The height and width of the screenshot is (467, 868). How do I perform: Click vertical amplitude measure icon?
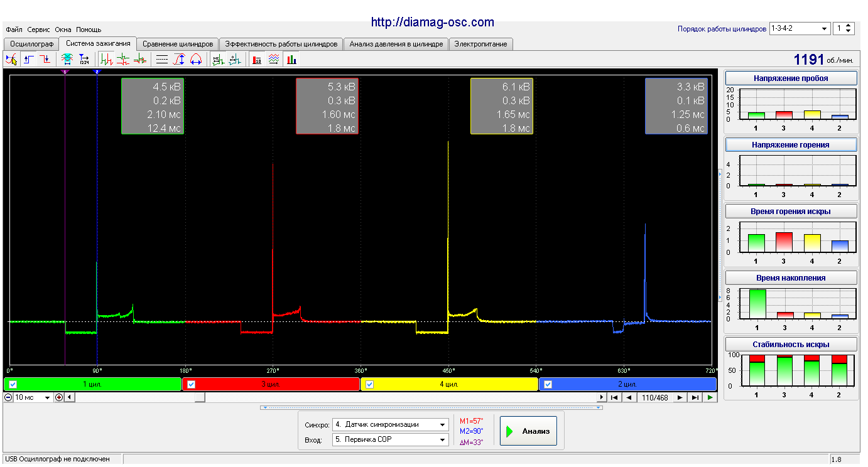pos(179,60)
